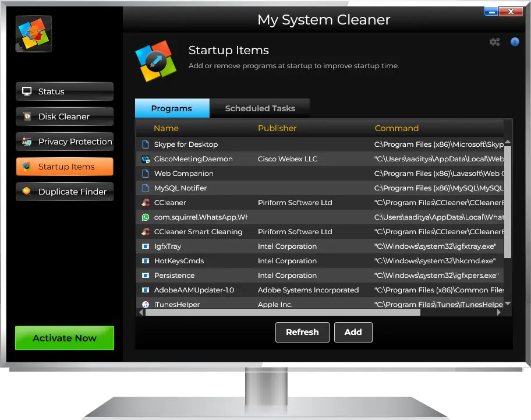531x420 pixels.
Task: Switch to the Programs tab
Action: pyautogui.click(x=172, y=108)
